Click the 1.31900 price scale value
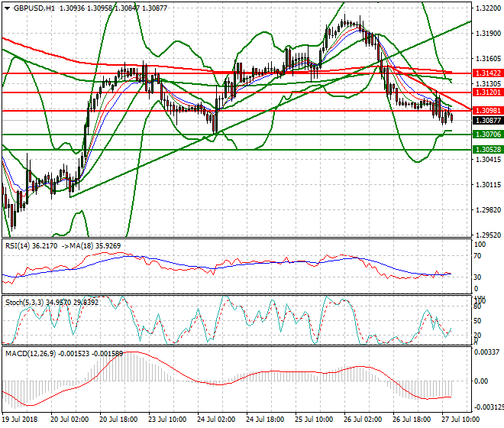 (488, 34)
